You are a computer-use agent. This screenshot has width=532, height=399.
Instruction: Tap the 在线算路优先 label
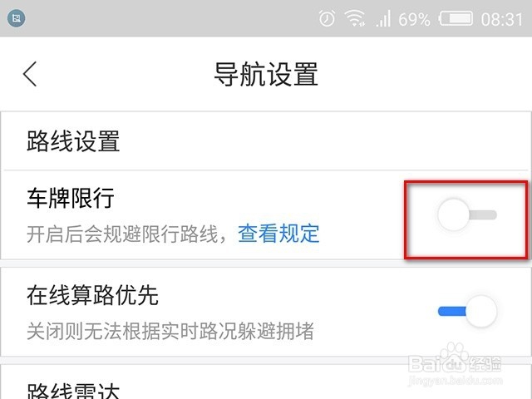pyautogui.click(x=92, y=295)
